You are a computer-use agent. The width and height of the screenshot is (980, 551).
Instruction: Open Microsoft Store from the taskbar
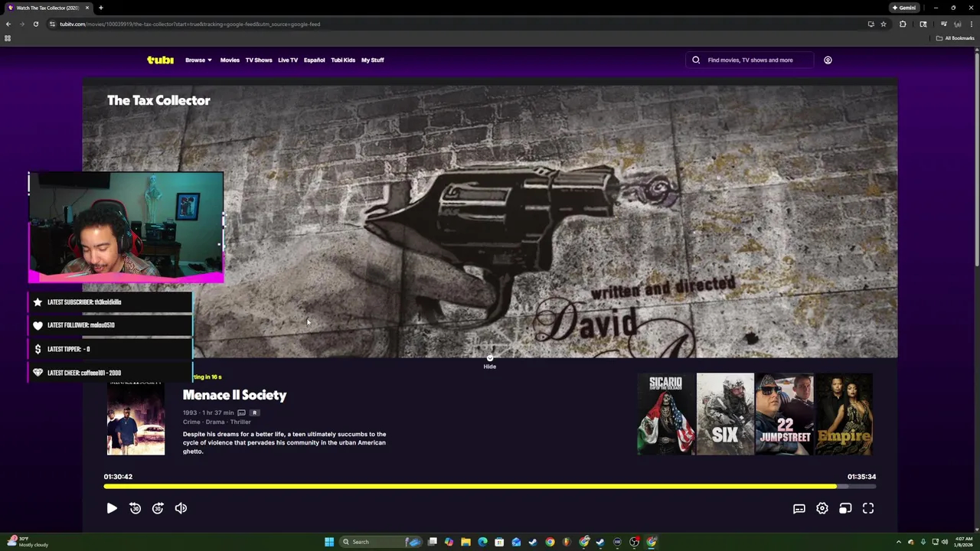coord(499,542)
